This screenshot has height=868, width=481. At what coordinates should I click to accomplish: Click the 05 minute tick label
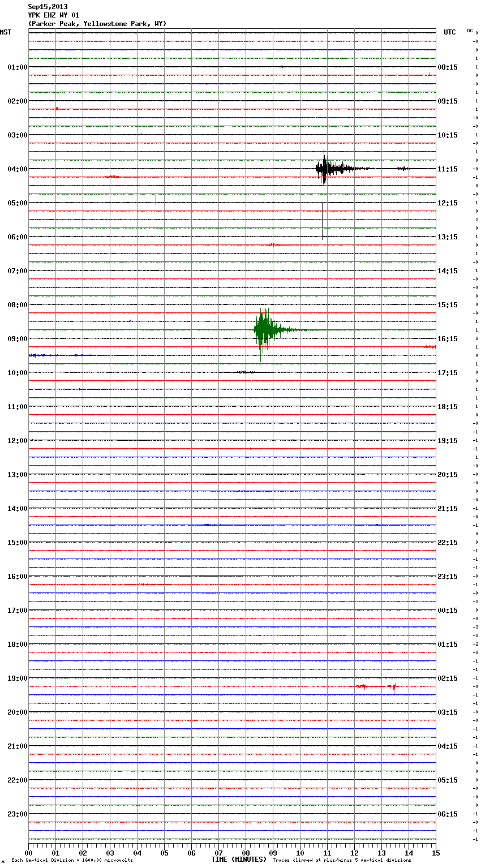(x=164, y=853)
